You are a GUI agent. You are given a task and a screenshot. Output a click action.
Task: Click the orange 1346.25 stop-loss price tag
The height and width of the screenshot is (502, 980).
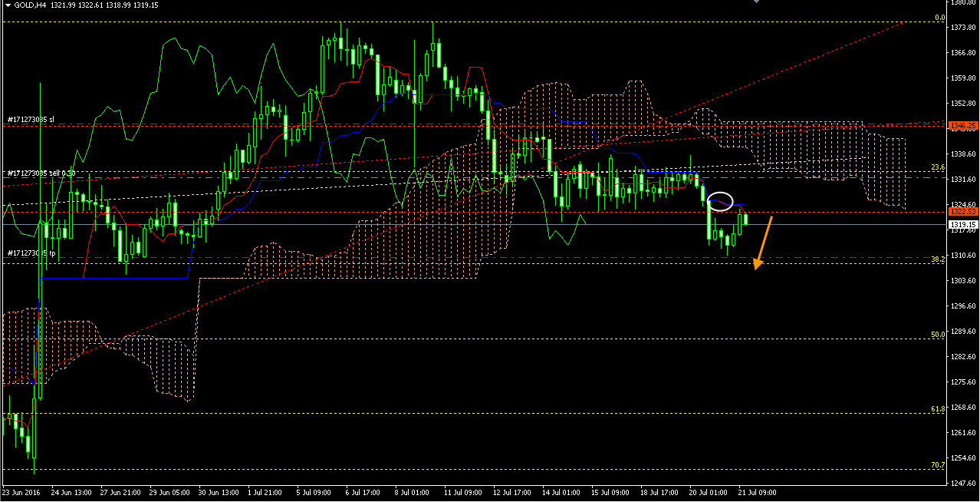(963, 125)
